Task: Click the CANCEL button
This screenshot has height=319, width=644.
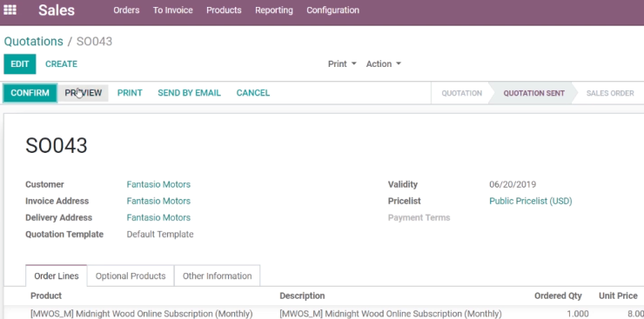Action: tap(253, 93)
